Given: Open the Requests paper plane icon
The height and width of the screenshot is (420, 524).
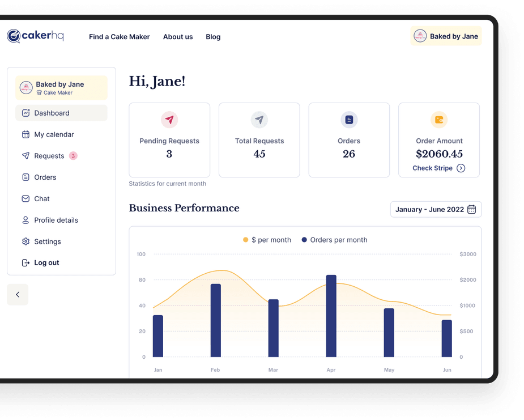Looking at the screenshot, I should [25, 156].
